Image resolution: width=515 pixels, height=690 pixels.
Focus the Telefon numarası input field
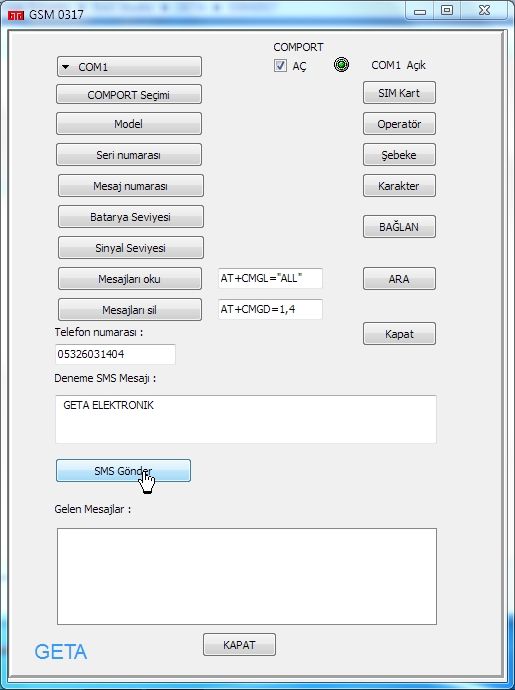coord(115,354)
